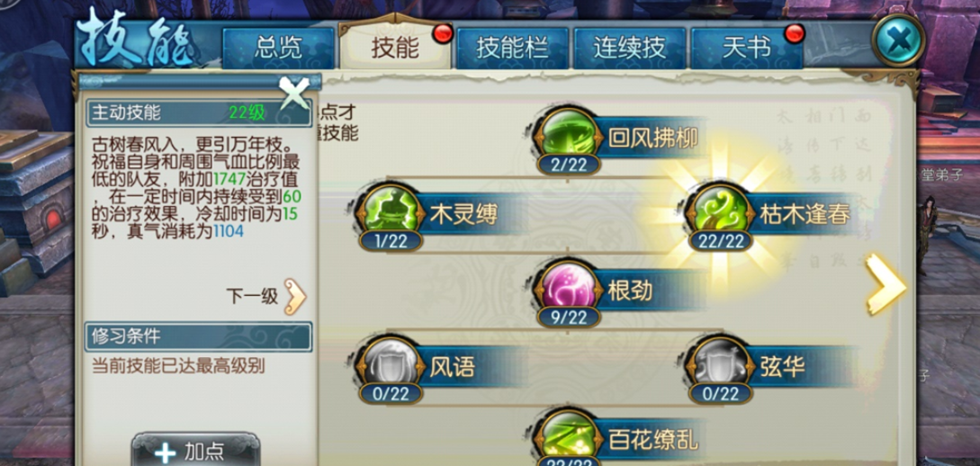
Task: Close the skill window with blue X
Action: point(899,40)
